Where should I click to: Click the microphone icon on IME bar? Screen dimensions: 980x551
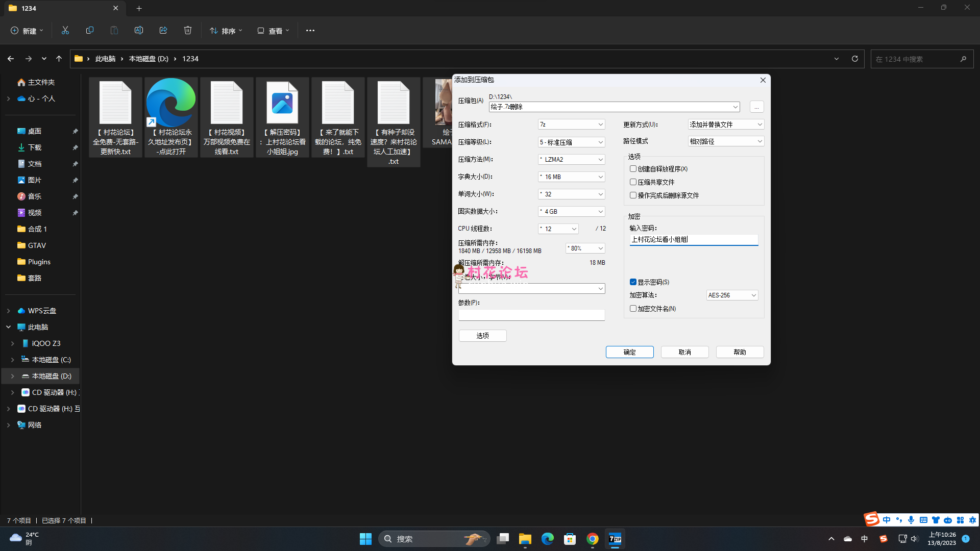point(911,520)
